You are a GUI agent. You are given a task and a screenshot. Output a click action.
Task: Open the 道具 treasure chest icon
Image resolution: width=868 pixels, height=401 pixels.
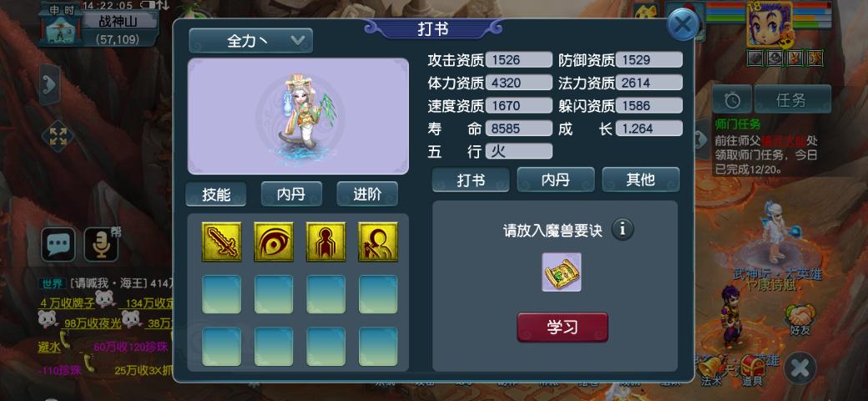pos(753,370)
